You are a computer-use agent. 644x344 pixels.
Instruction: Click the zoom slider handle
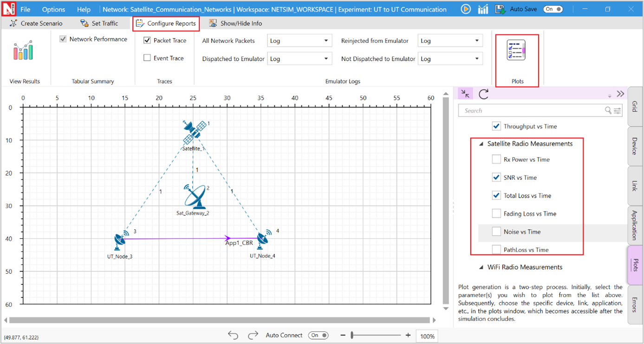[352, 335]
